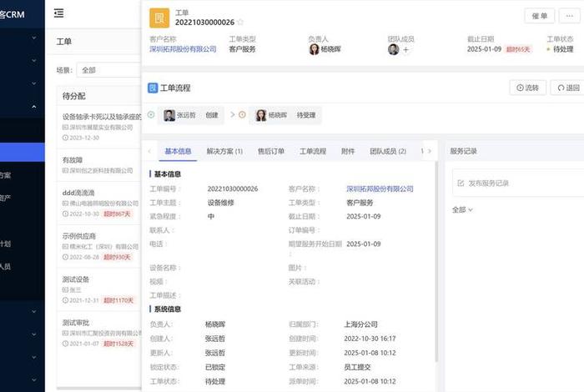Click the clock icon beside 2023-12-30
Image resolution: width=584 pixels, height=392 pixels.
(x=65, y=138)
